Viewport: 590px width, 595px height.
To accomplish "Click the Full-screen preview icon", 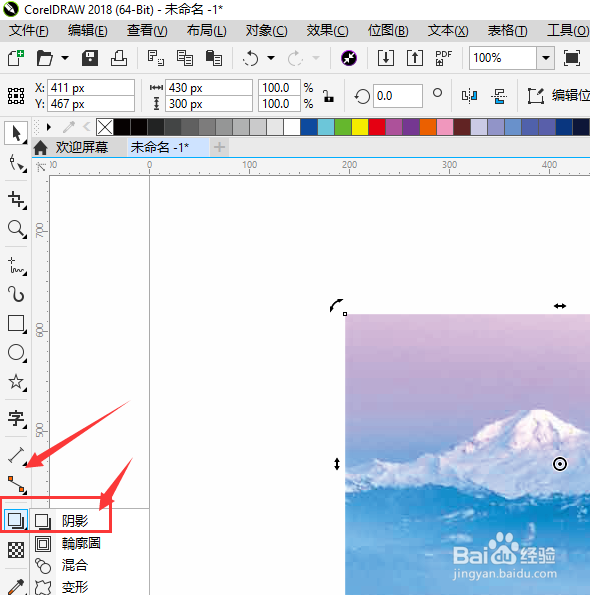I will 572,58.
